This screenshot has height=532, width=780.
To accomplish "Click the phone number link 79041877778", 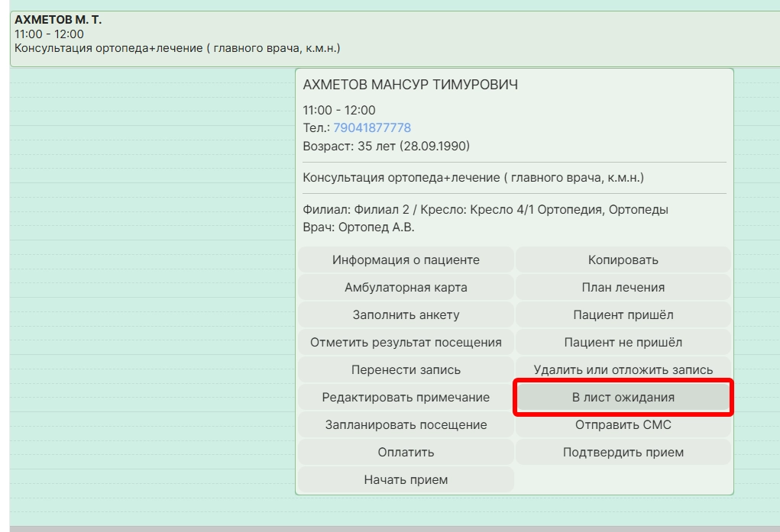I will pyautogui.click(x=371, y=128).
